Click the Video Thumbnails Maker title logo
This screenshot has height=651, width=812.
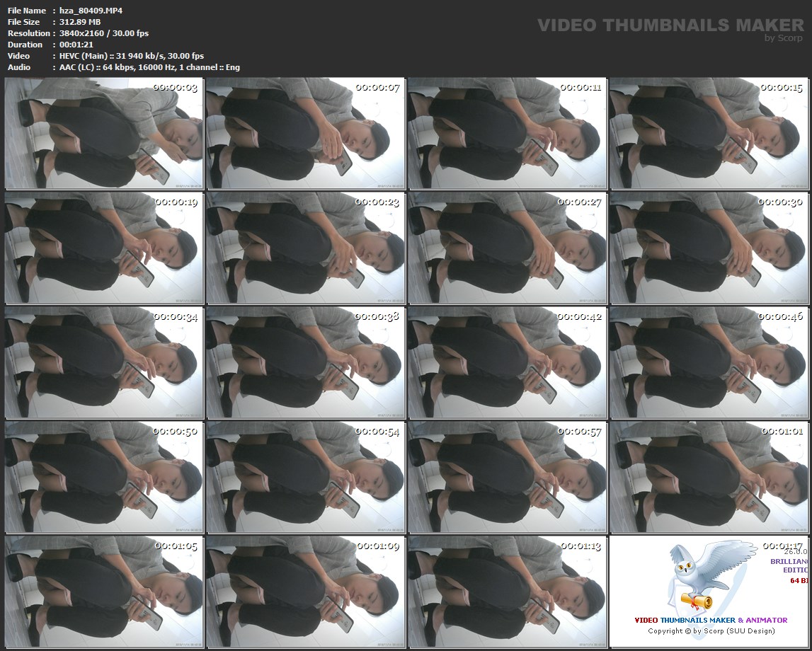[x=670, y=25]
